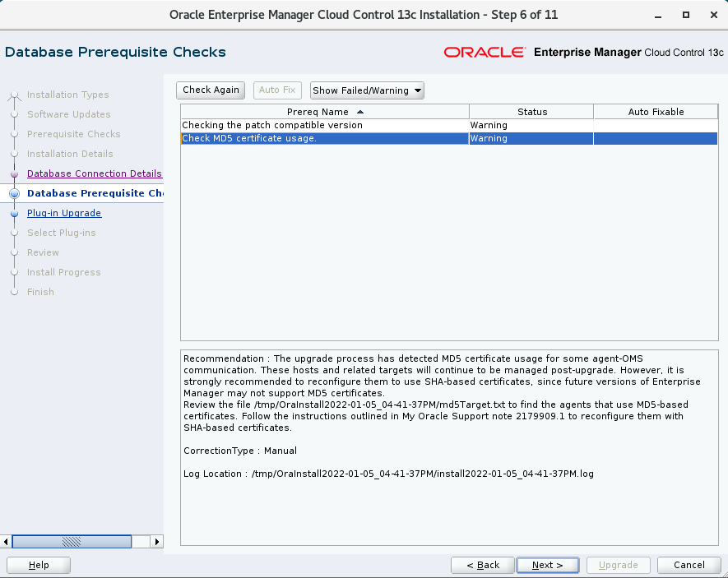
Task: Open Database Connection Details step link
Action: pyautogui.click(x=95, y=173)
